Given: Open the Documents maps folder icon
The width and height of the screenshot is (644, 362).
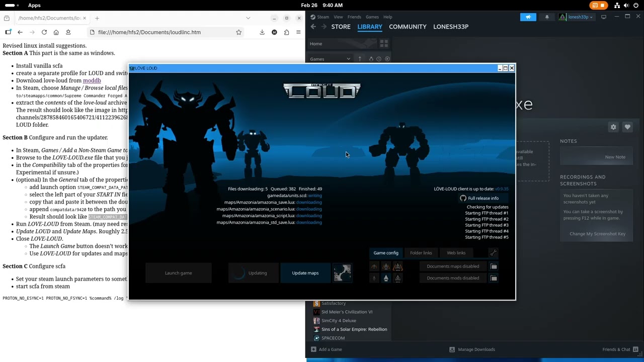Looking at the screenshot, I should (494, 266).
